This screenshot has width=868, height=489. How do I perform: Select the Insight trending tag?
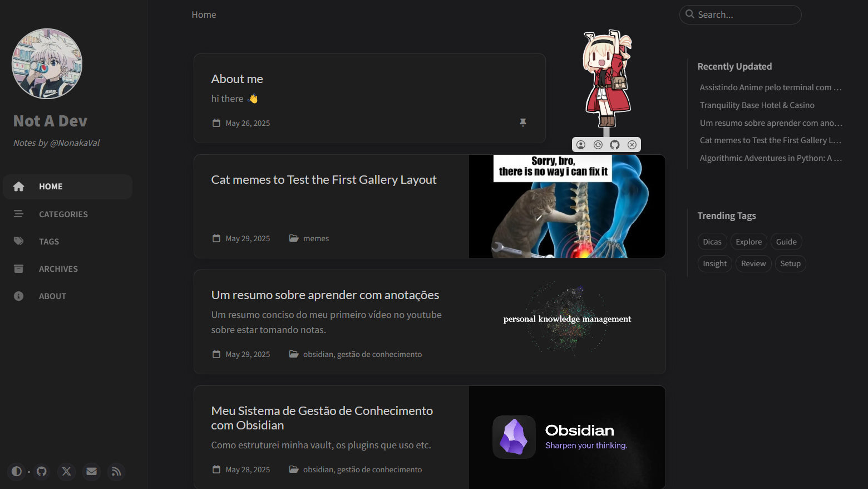pos(715,263)
